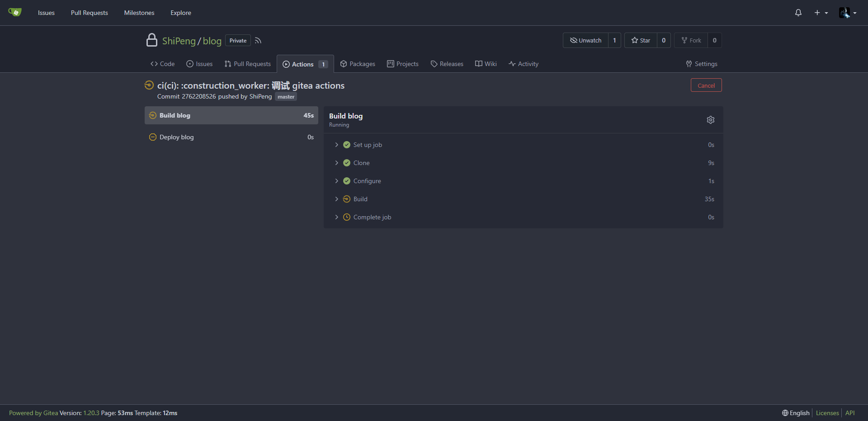Open the user avatar menu

(847, 13)
